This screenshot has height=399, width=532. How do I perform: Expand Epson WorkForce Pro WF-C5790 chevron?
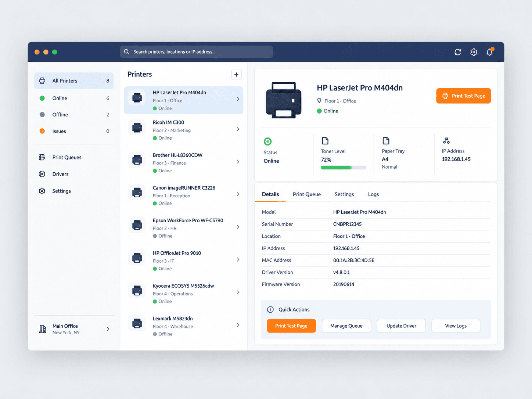[x=238, y=227]
